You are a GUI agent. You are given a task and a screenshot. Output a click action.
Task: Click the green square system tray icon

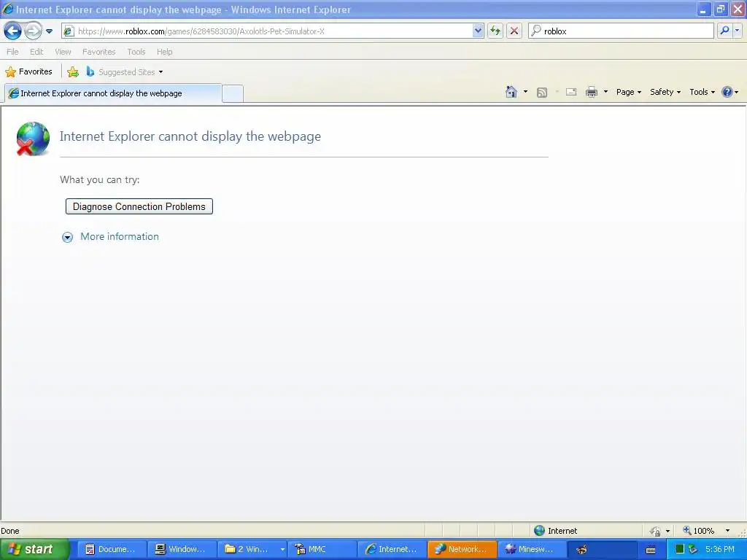point(680,549)
